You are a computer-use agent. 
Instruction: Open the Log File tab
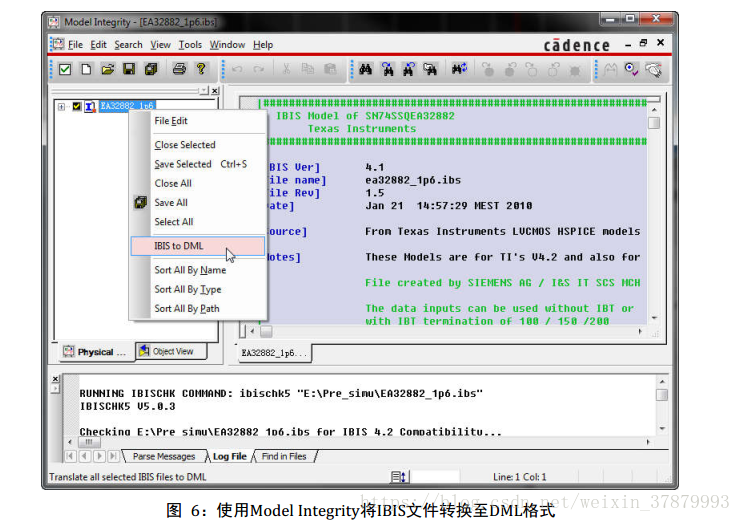coord(230,456)
